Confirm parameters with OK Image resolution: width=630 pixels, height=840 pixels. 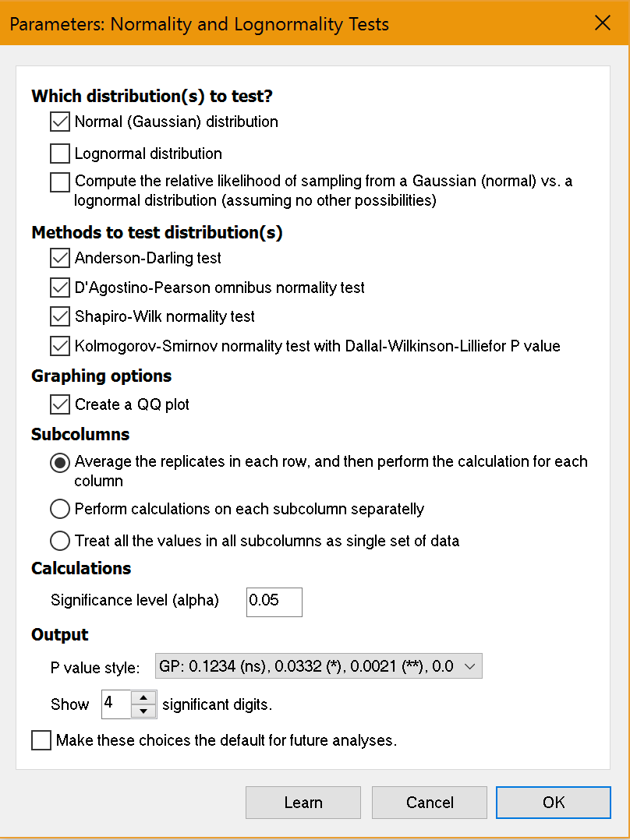click(553, 802)
